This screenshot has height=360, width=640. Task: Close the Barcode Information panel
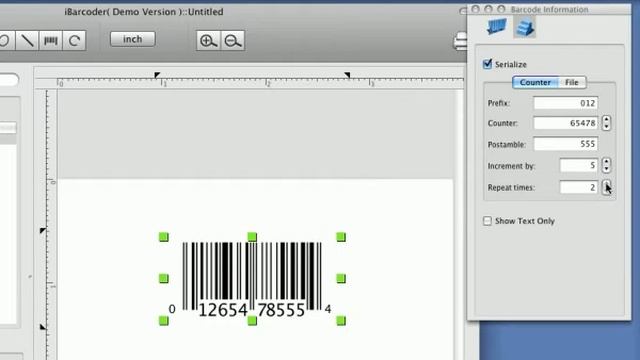click(x=476, y=9)
